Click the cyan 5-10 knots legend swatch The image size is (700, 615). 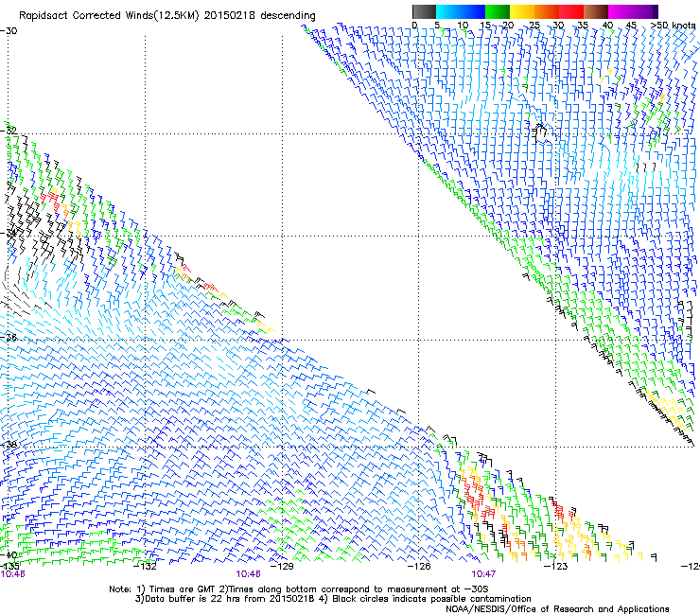448,11
